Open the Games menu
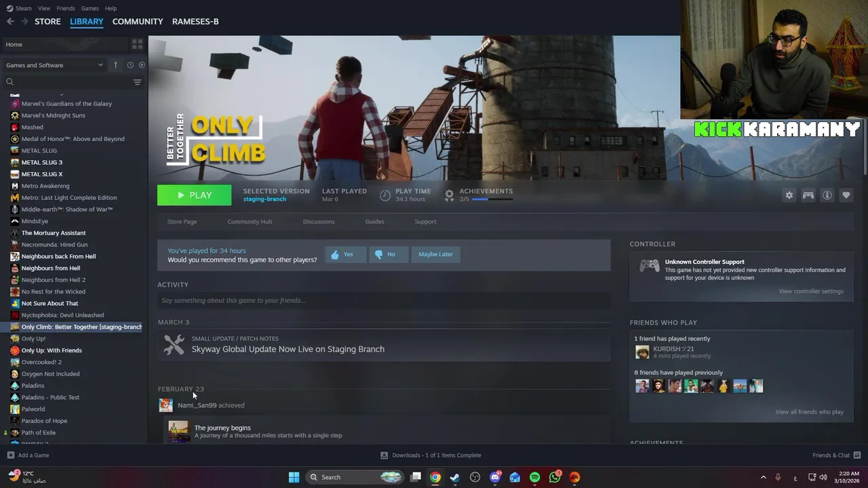This screenshot has height=488, width=868. (x=90, y=8)
